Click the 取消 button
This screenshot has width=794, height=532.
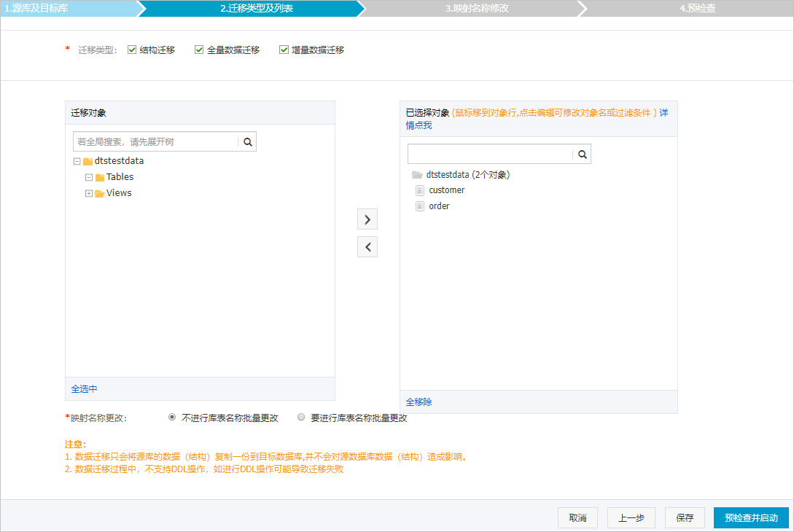[577, 518]
